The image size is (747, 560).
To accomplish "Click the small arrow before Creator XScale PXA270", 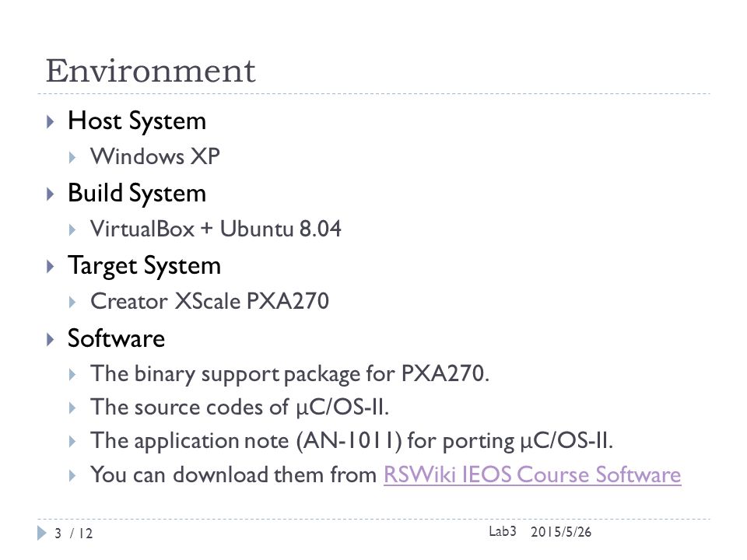I will (72, 303).
